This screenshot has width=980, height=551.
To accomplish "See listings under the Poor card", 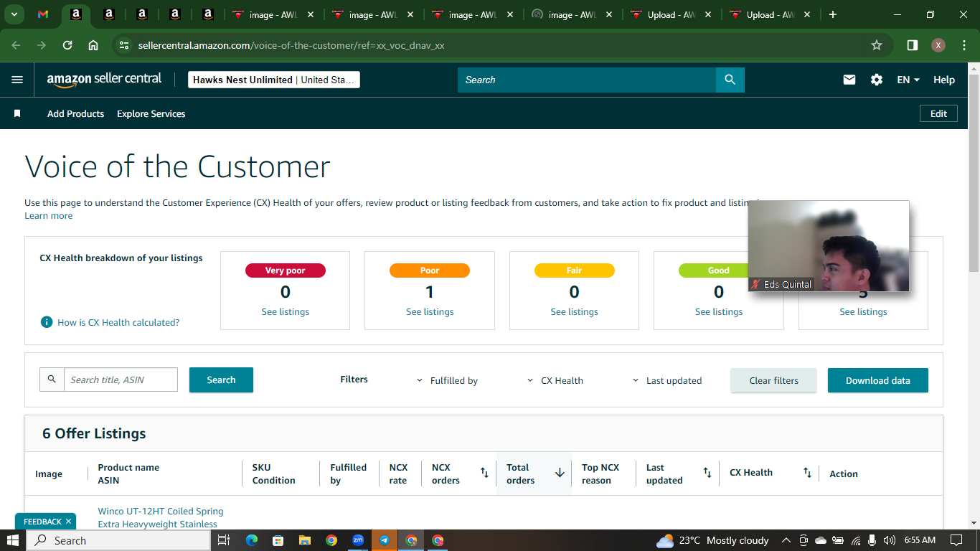I will click(430, 311).
